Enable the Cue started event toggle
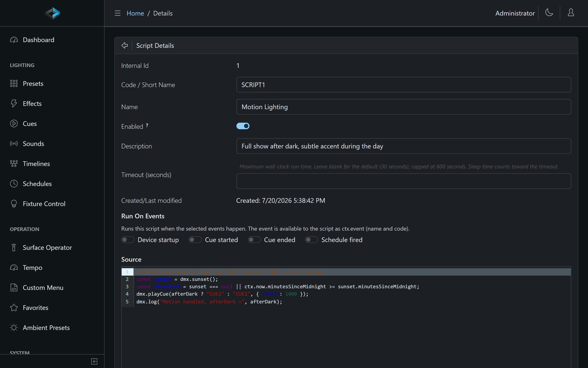588x368 pixels. point(195,240)
